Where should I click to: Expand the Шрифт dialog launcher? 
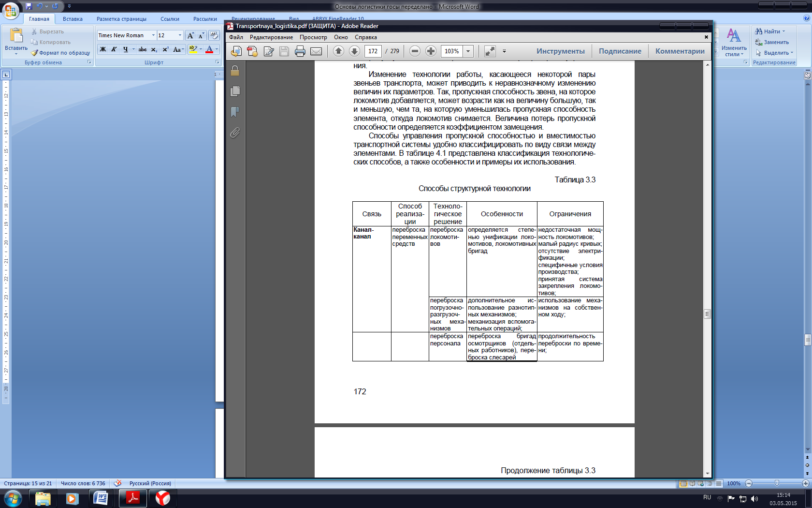217,62
